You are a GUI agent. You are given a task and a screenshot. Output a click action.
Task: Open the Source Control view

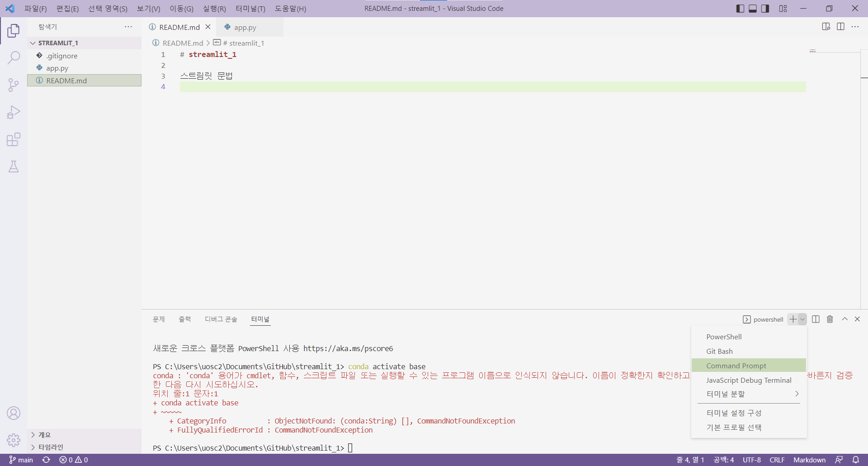click(14, 85)
